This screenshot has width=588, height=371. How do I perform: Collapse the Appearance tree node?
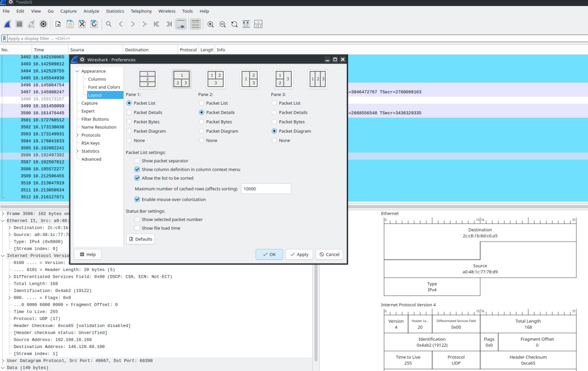77,71
